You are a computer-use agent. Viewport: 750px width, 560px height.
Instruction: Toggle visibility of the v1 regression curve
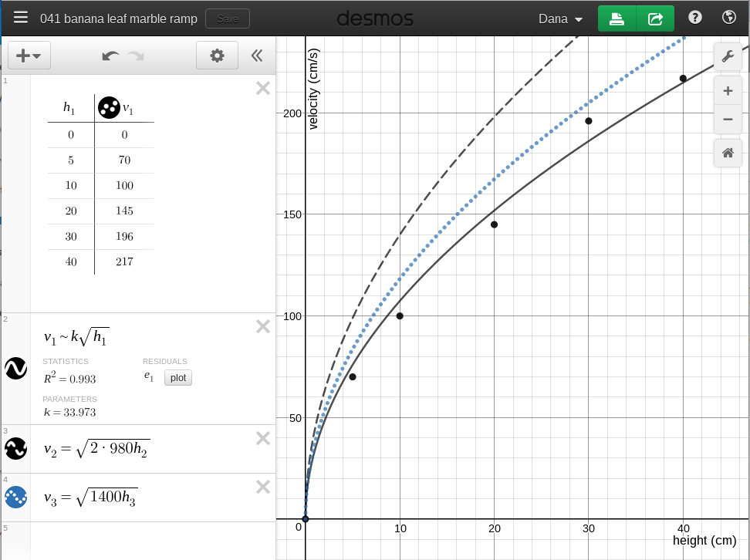click(16, 369)
